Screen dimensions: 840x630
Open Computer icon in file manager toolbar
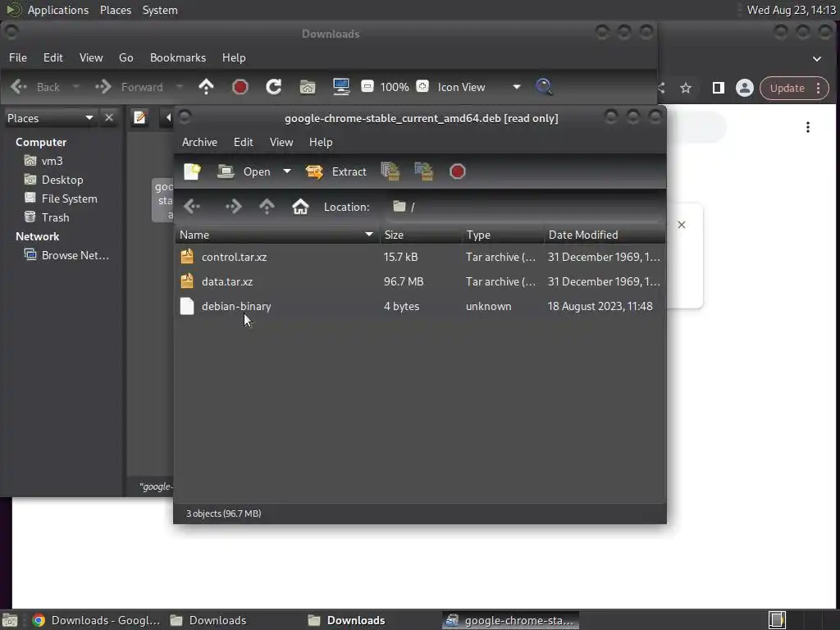click(341, 87)
